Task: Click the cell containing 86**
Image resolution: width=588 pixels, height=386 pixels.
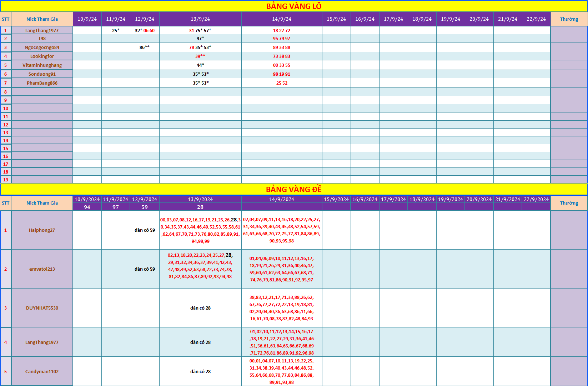Action: (145, 47)
